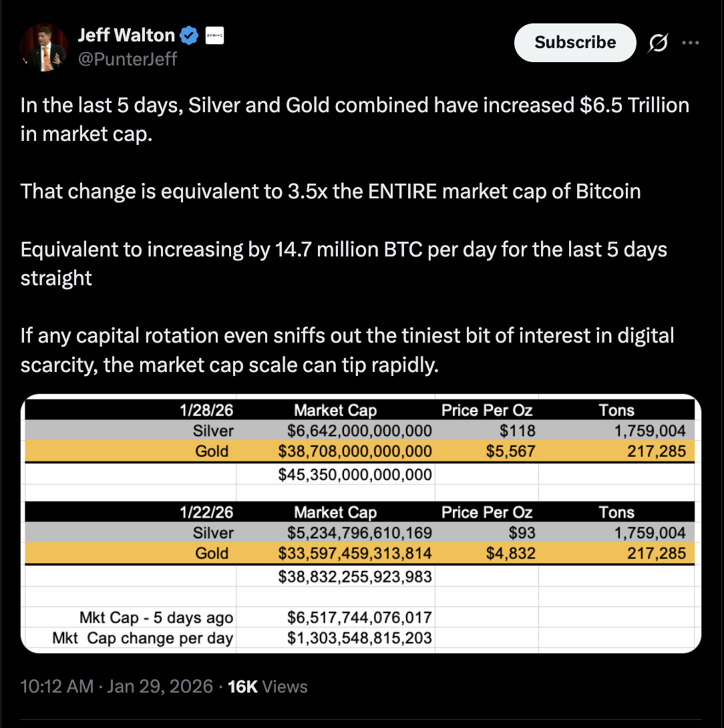The image size is (724, 728).
Task: Open the three-dot more options menu
Action: [x=690, y=43]
